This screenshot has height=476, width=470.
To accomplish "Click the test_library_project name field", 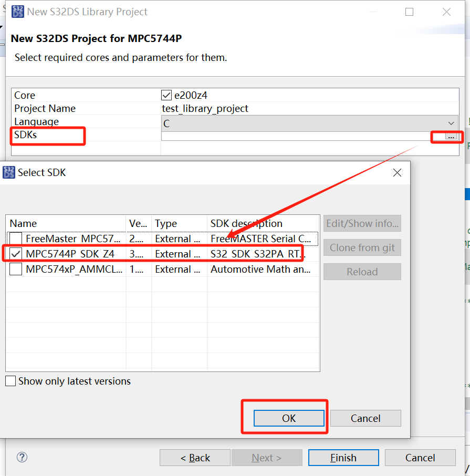I will 309,108.
